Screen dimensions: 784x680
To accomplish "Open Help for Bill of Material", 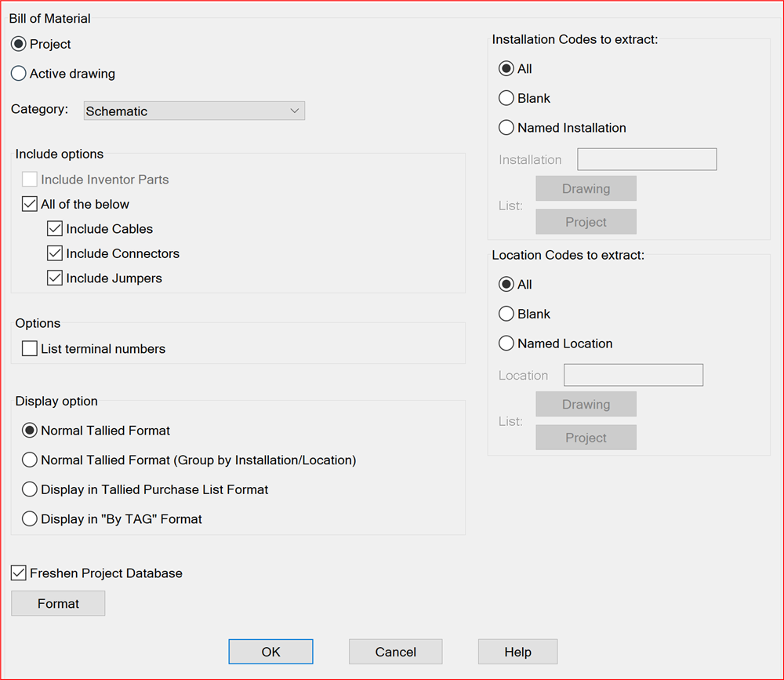I will (x=517, y=652).
